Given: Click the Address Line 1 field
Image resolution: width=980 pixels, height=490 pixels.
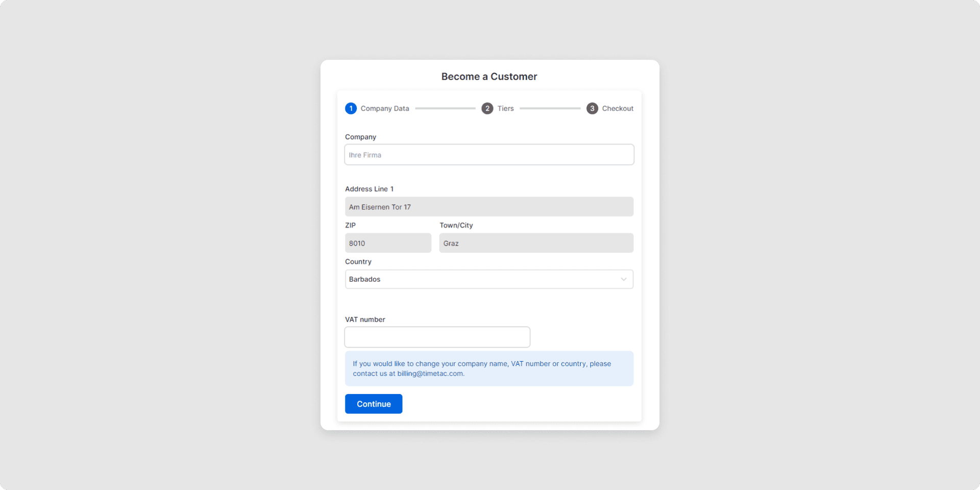Looking at the screenshot, I should (x=489, y=207).
